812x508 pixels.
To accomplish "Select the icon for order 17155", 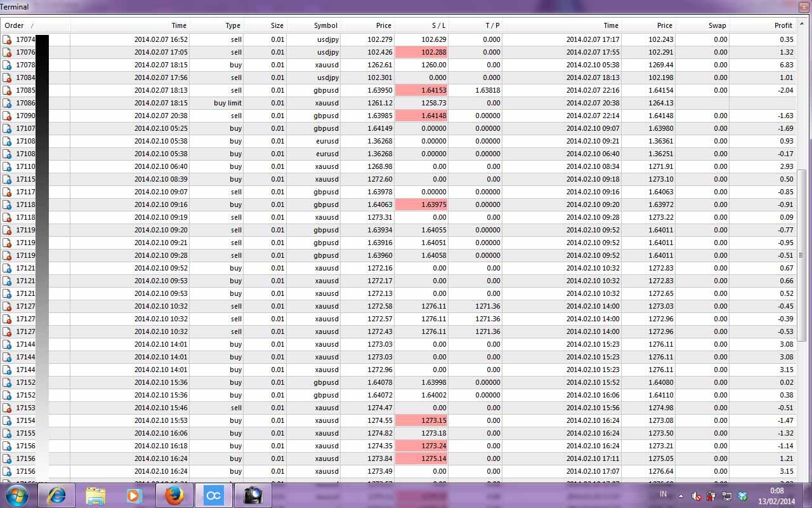I will 7,433.
